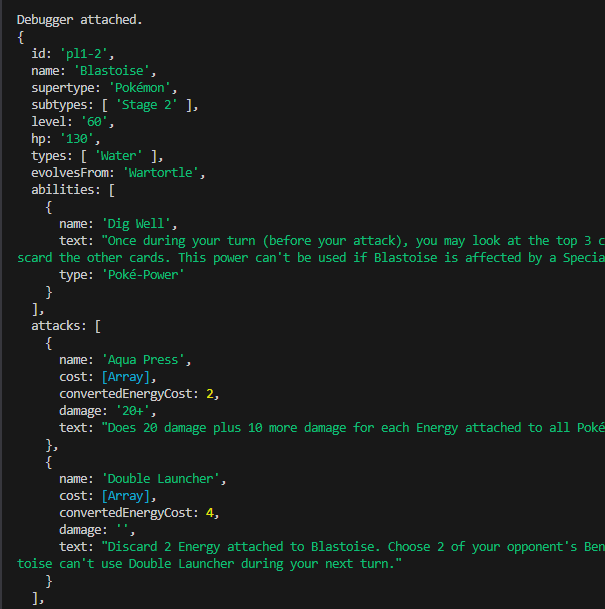Click [Array] cost under Double Launcher

point(129,495)
